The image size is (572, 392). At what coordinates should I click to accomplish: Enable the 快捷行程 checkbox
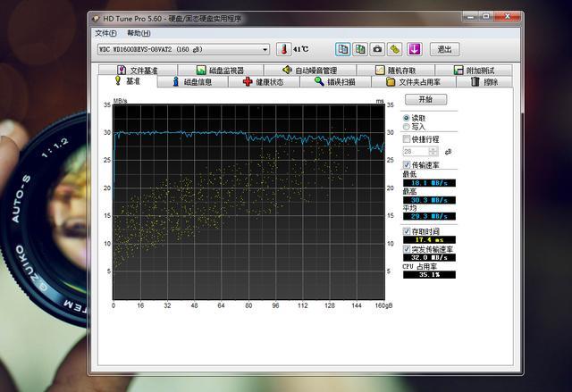(407, 138)
